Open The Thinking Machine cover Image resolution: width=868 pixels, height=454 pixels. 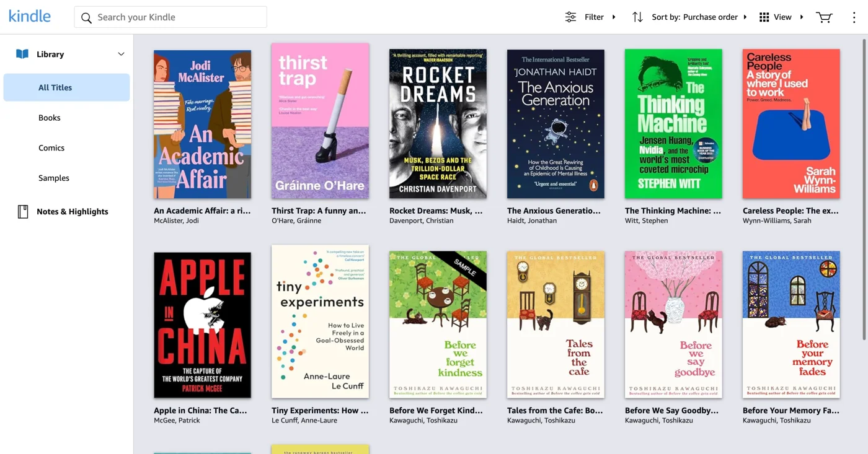673,124
